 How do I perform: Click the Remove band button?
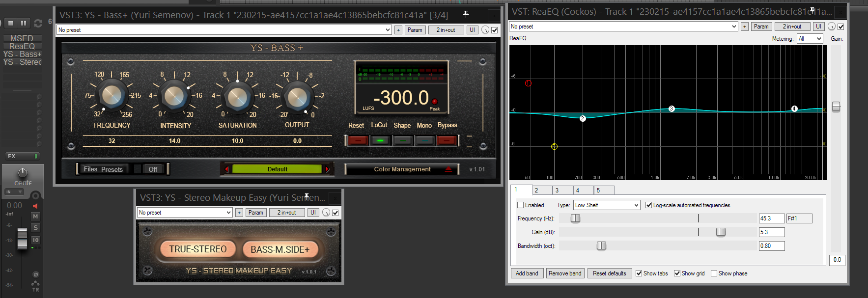565,273
